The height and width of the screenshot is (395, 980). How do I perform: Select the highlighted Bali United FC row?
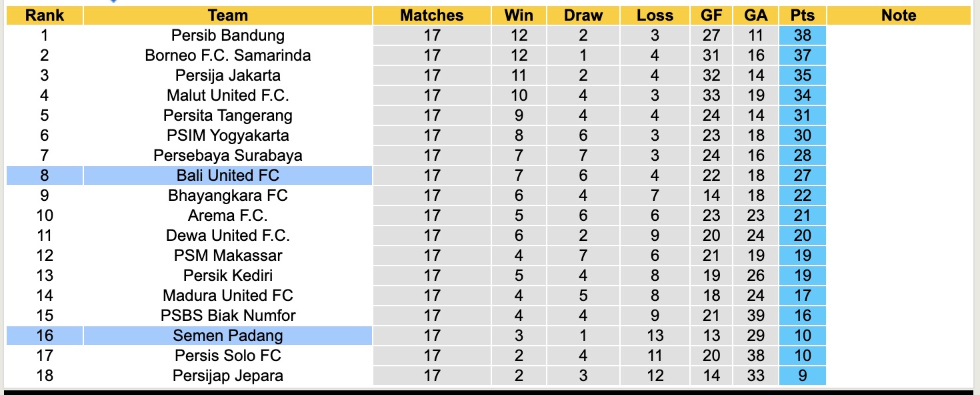[227, 175]
